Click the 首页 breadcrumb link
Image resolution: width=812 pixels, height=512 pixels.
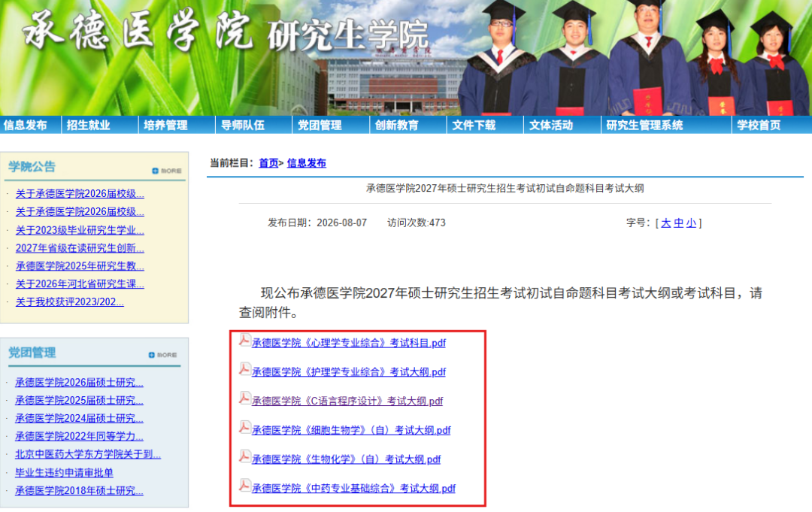pos(268,163)
